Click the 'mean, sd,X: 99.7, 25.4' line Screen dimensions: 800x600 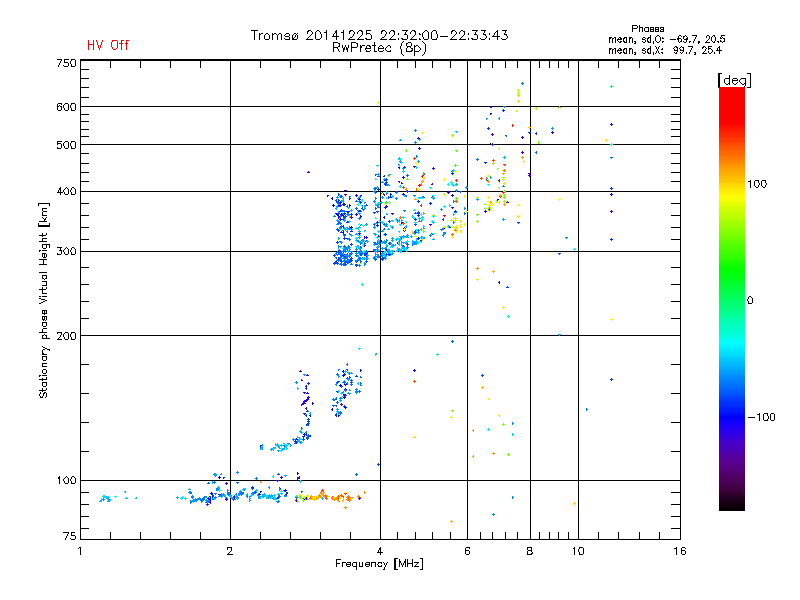[665, 50]
